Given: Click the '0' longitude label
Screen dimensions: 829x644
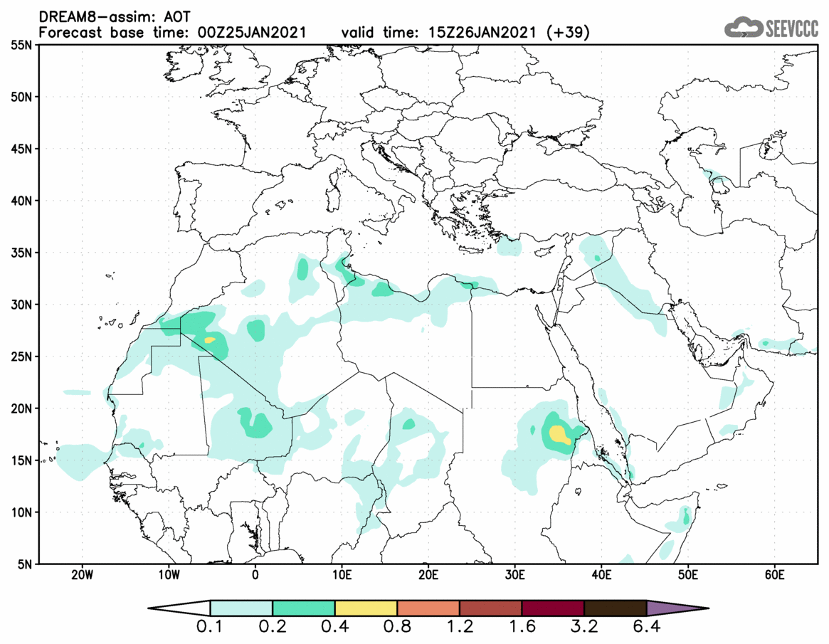Looking at the screenshot, I should coord(255,575).
